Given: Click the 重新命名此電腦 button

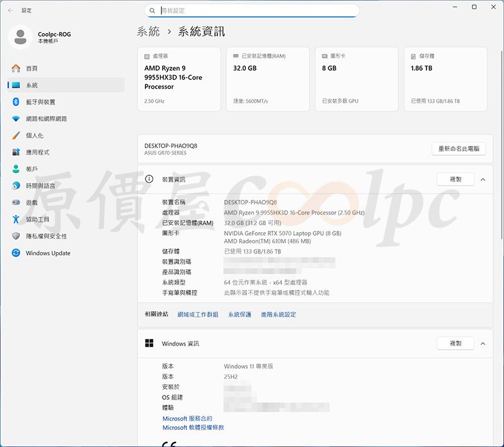Looking at the screenshot, I should pos(459,149).
